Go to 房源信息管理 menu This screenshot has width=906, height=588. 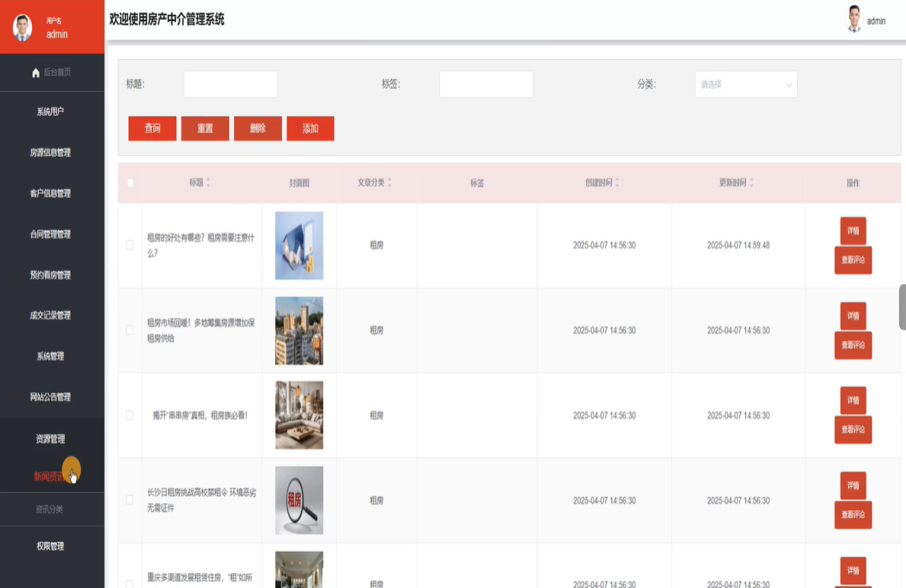coord(50,152)
